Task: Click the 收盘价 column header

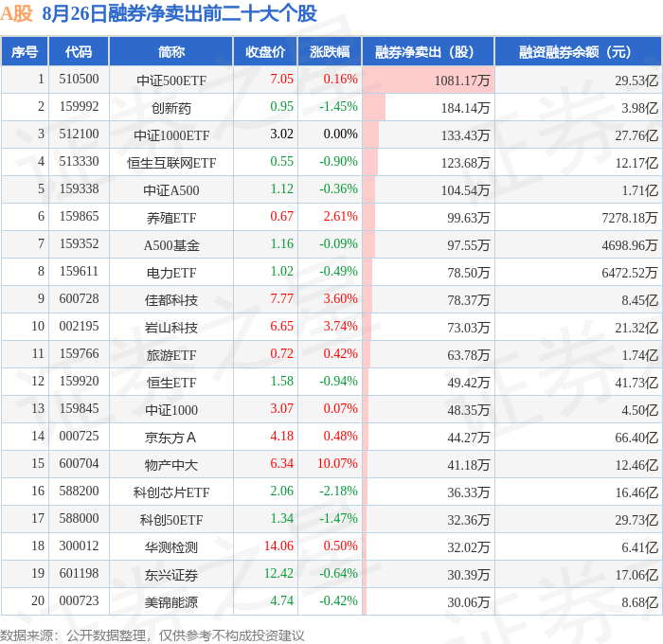Action: tap(265, 51)
